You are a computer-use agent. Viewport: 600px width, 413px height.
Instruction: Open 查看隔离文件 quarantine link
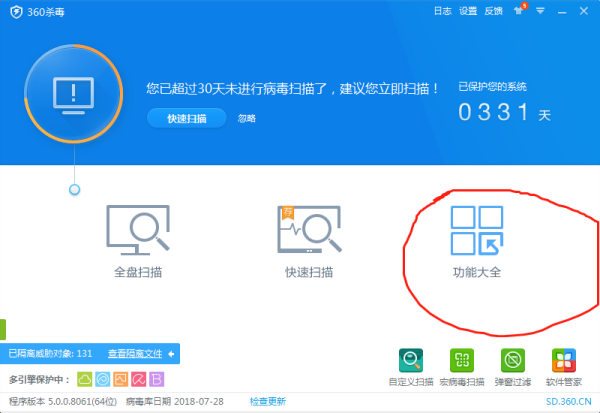point(135,353)
